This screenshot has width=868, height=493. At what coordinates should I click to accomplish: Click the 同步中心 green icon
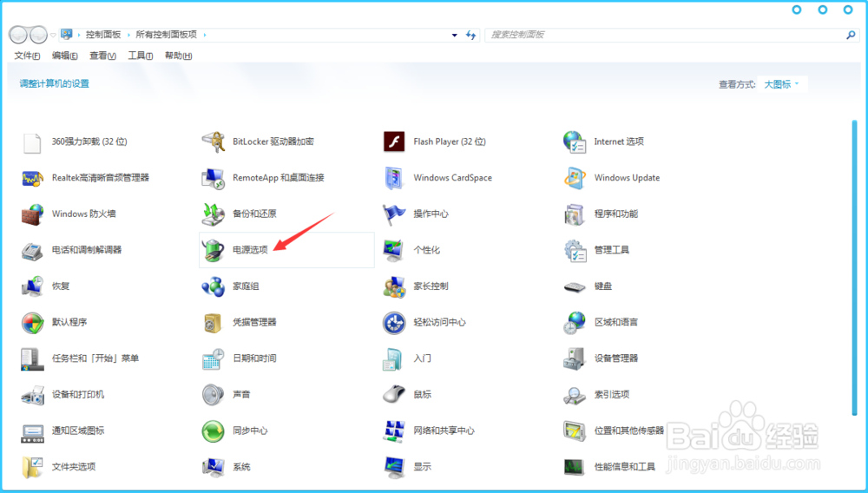(x=214, y=431)
